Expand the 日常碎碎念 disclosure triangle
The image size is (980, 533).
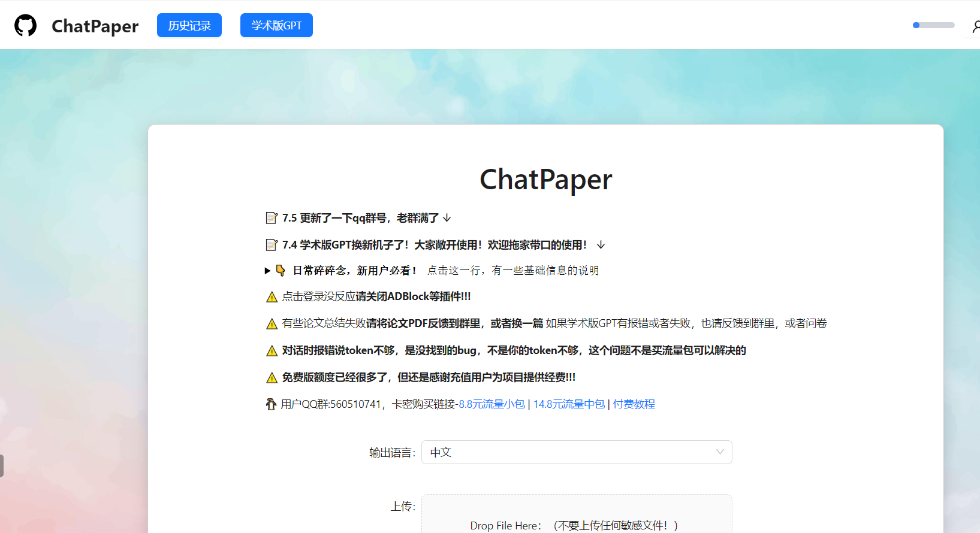(x=267, y=271)
